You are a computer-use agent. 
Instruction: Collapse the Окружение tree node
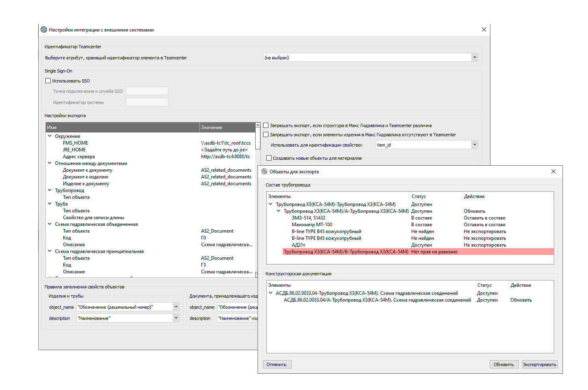pyautogui.click(x=50, y=136)
